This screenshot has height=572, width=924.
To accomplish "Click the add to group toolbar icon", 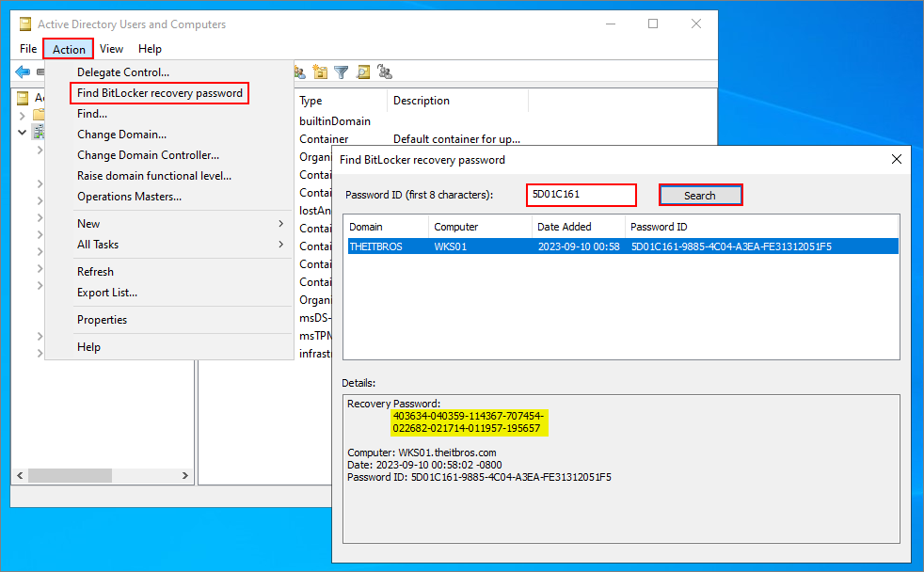I will (385, 71).
